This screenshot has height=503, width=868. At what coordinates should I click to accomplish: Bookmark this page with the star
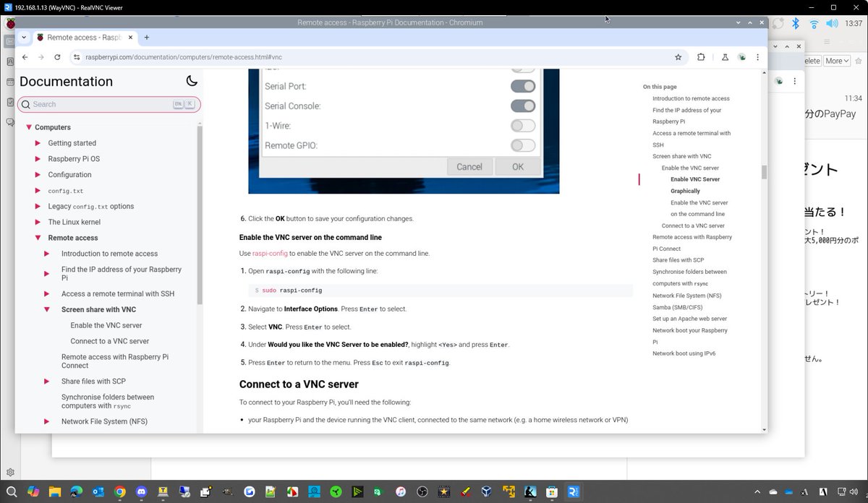pos(678,57)
